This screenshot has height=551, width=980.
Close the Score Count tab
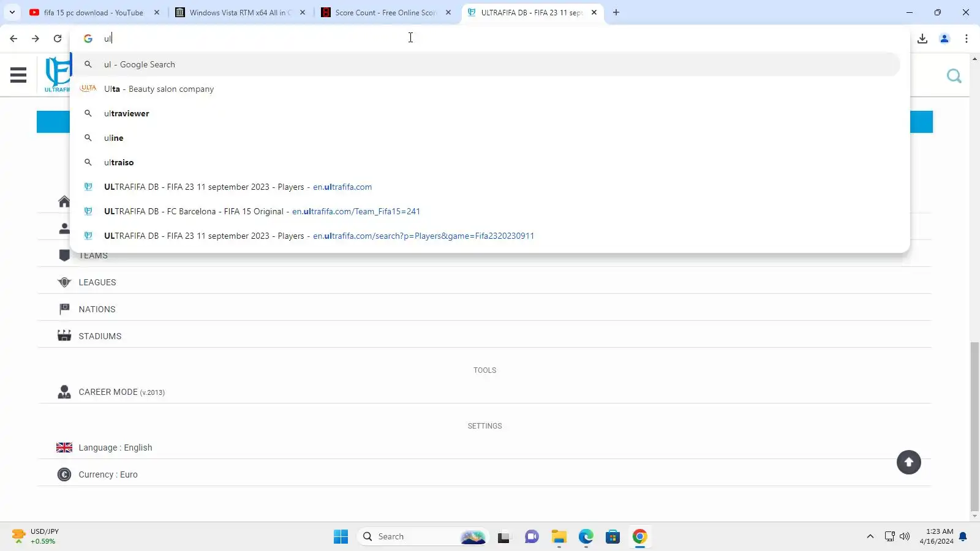(x=448, y=12)
